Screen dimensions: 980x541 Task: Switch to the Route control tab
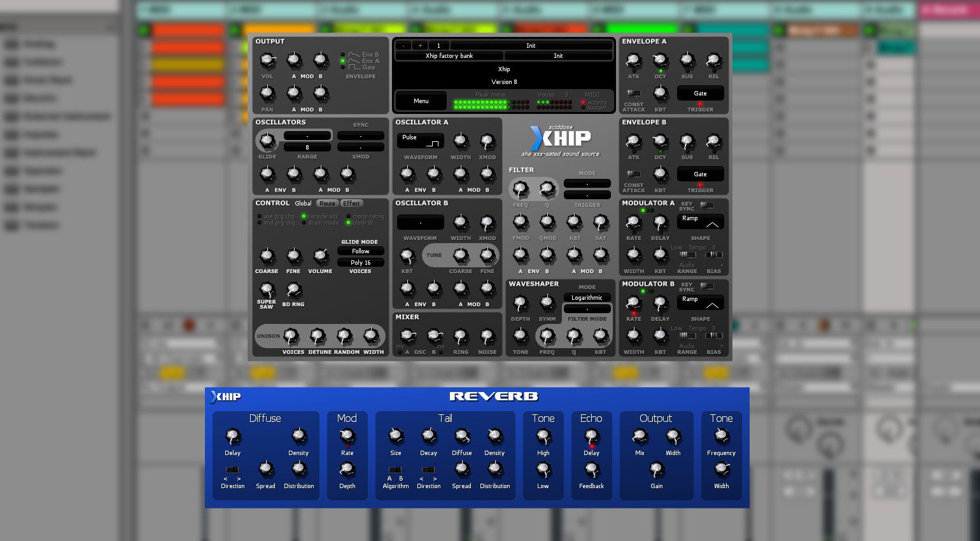(x=327, y=204)
